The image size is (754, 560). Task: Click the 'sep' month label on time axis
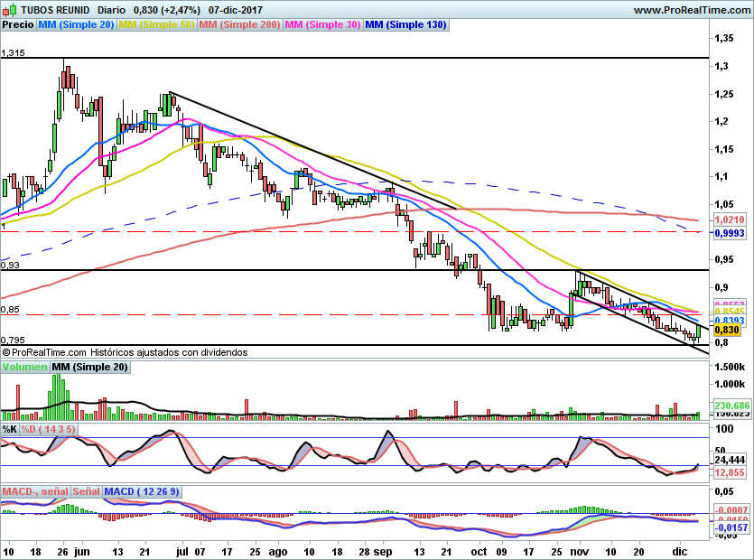(x=383, y=552)
